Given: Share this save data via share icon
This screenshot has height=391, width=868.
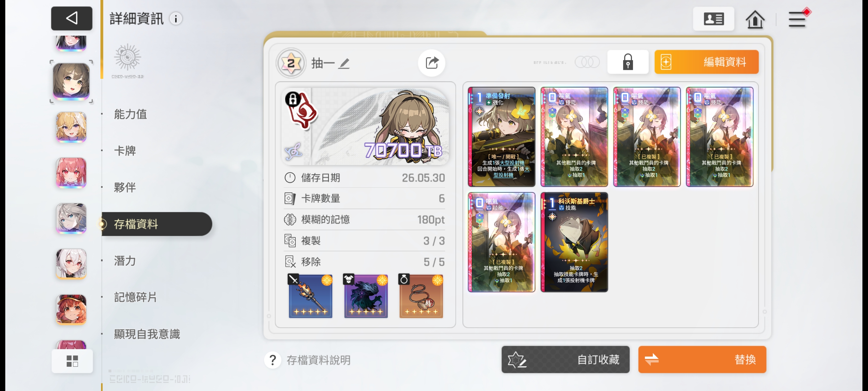Looking at the screenshot, I should pos(431,63).
